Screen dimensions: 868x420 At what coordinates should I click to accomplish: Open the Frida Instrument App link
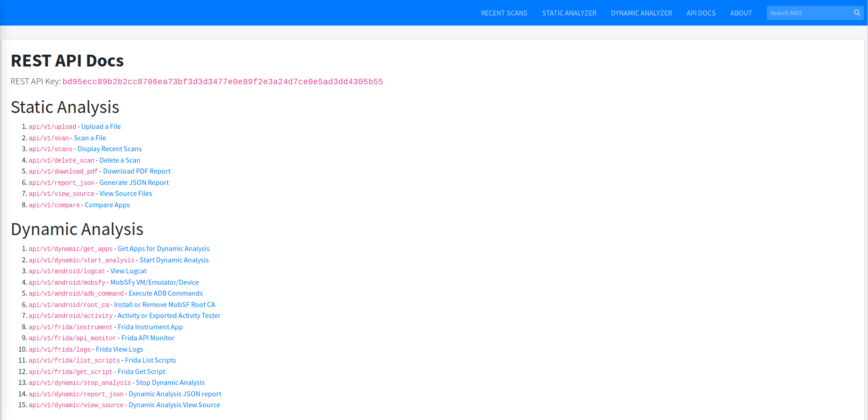tap(150, 327)
